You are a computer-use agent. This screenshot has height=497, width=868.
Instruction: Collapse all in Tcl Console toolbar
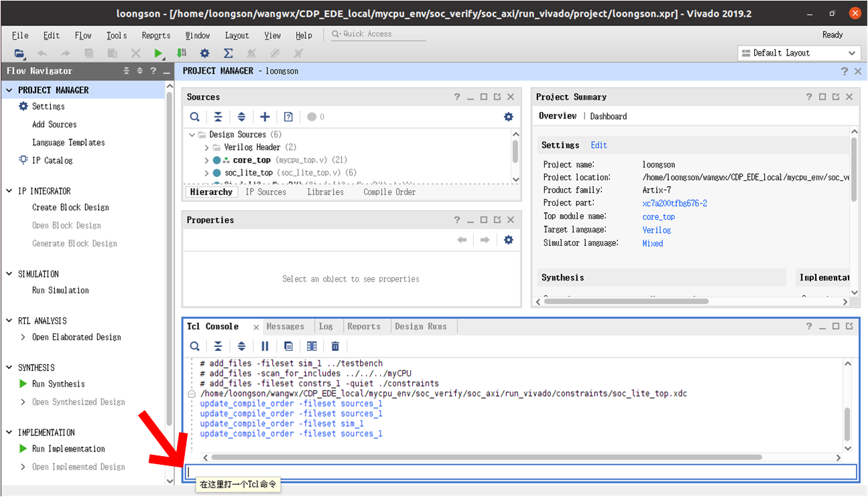pyautogui.click(x=218, y=346)
